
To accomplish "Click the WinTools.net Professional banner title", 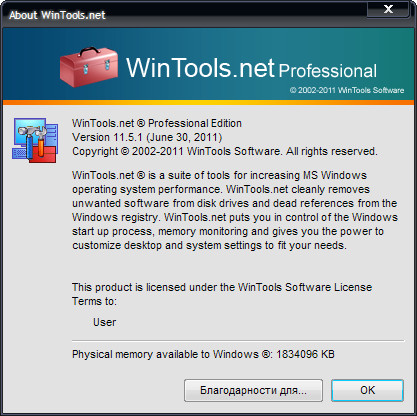I will (x=252, y=68).
